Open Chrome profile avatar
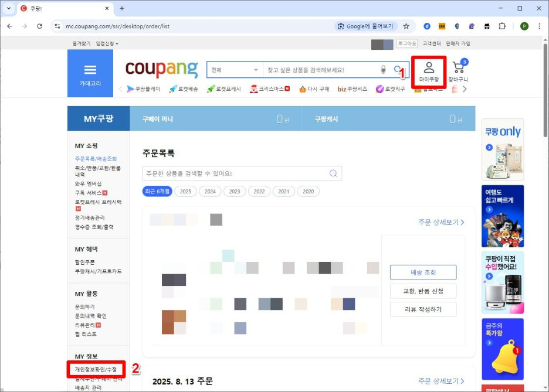 tap(524, 26)
